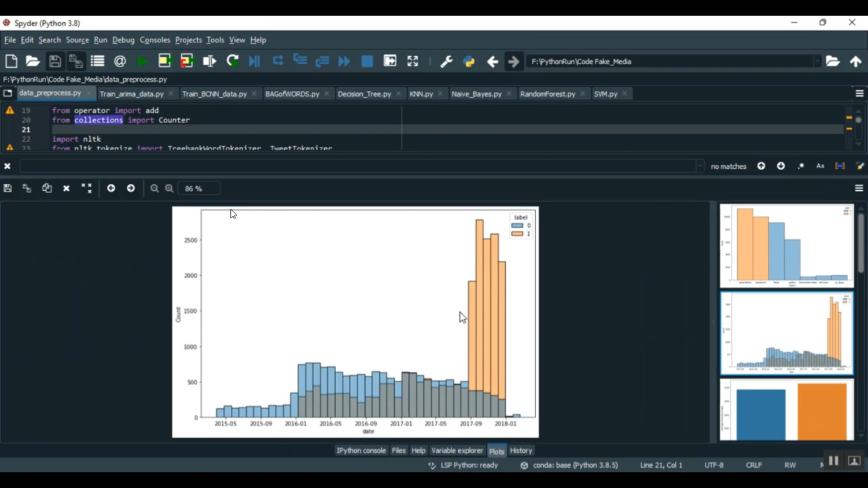Switch to the RandomForest.py tab
This screenshot has width=868, height=488.
[x=547, y=94]
